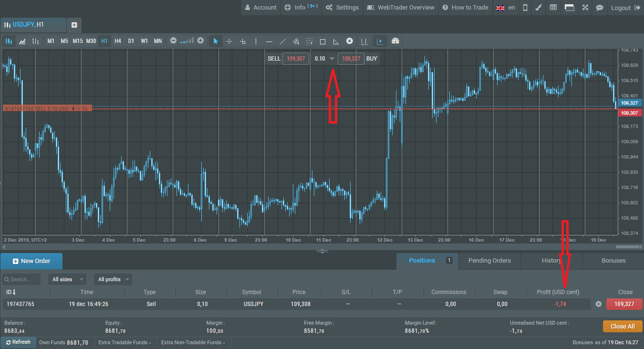The image size is (644, 349).
Task: Open position settings gear for order 197437765
Action: click(x=599, y=304)
